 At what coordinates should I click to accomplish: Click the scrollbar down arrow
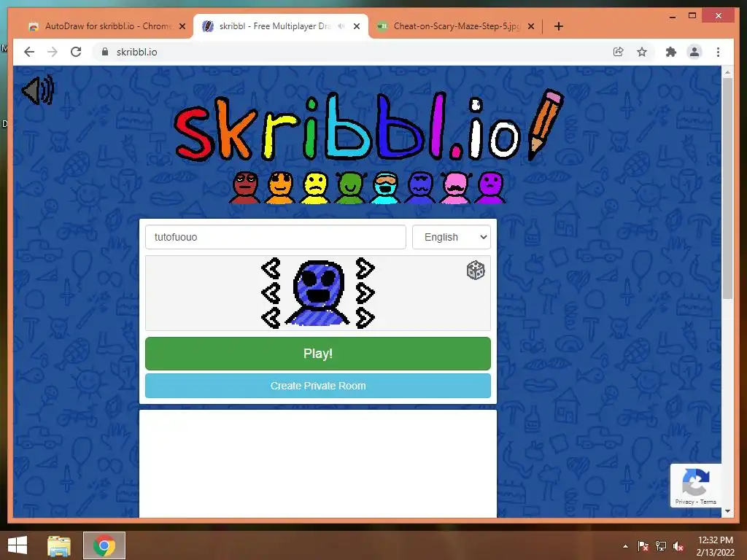coord(727,511)
